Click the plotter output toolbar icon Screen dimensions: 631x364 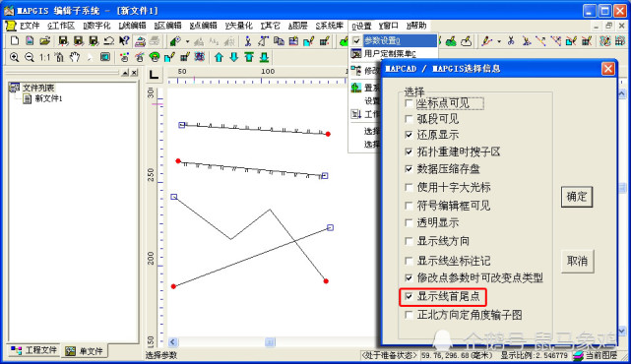click(140, 40)
